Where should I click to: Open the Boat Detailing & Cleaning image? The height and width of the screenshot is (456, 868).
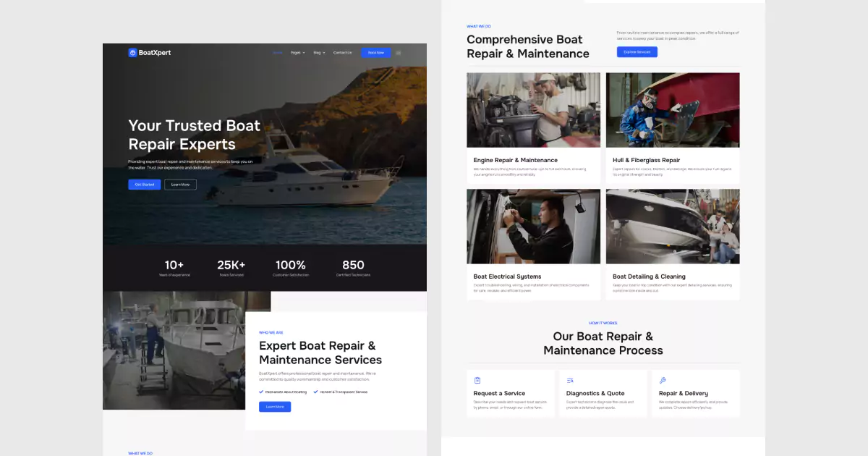673,226
